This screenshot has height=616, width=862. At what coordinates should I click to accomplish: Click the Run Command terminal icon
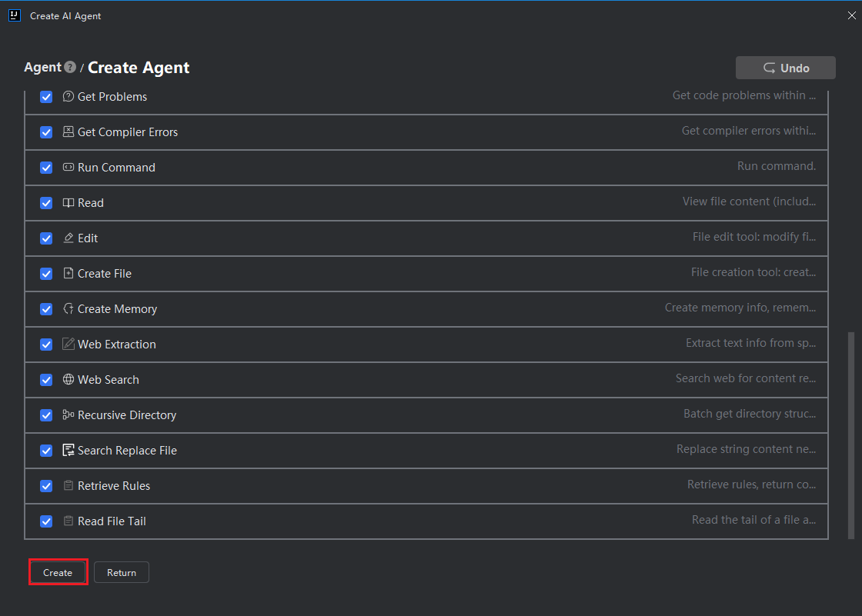(x=68, y=168)
